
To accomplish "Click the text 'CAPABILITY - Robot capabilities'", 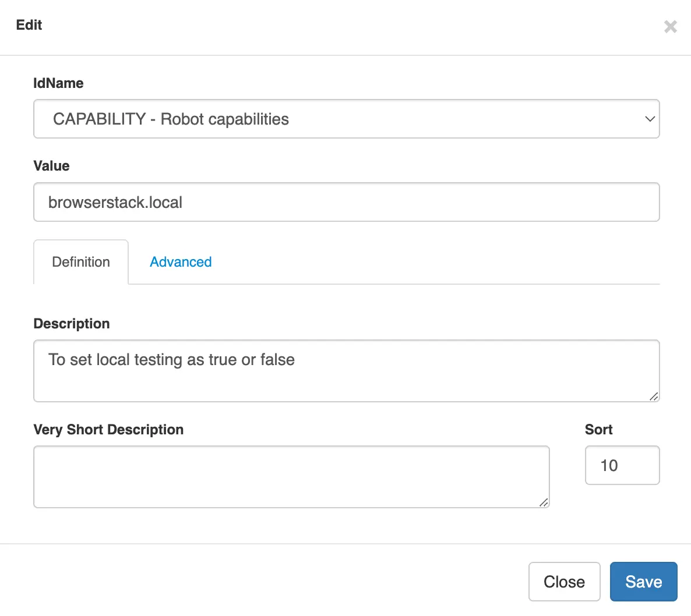I will pos(171,119).
